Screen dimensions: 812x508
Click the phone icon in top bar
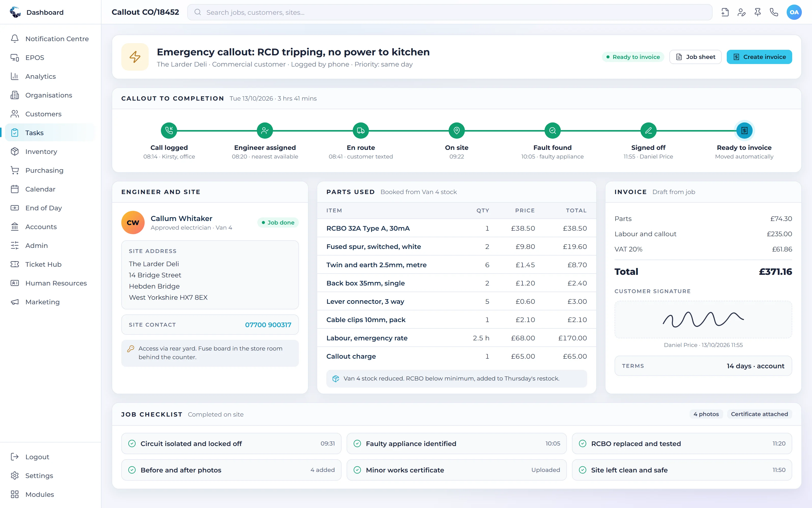coord(774,12)
